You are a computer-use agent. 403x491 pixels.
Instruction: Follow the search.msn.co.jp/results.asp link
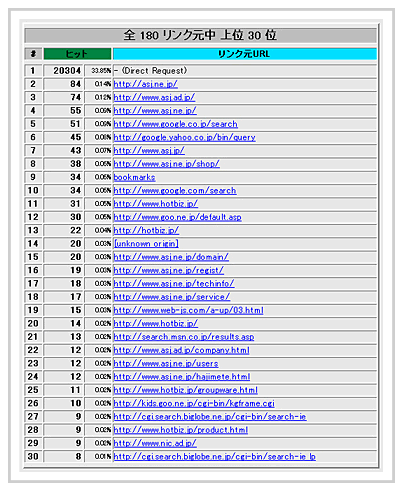click(x=184, y=337)
